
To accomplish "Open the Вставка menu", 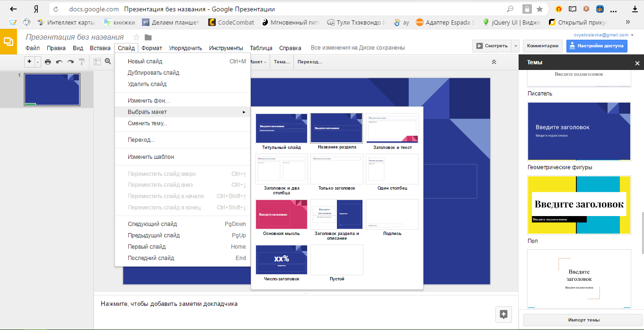I will pos(100,48).
